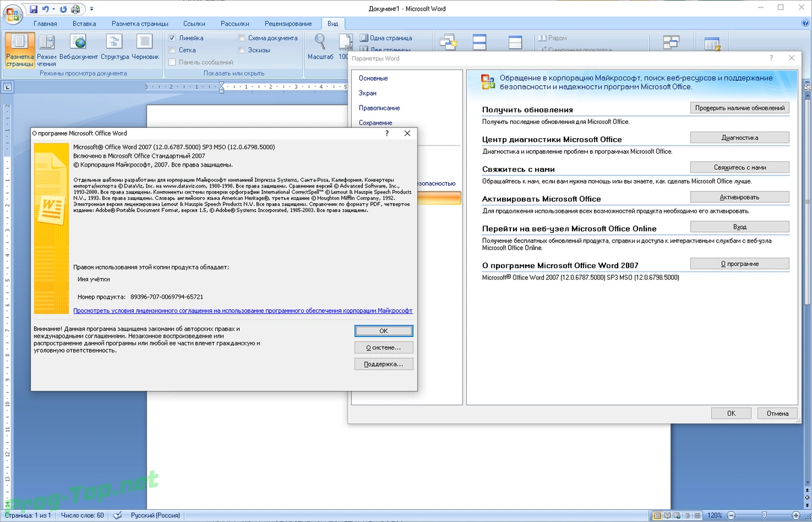The width and height of the screenshot is (812, 522).
Task: Enable the Сетка gridlines checkbox
Action: pyautogui.click(x=173, y=50)
